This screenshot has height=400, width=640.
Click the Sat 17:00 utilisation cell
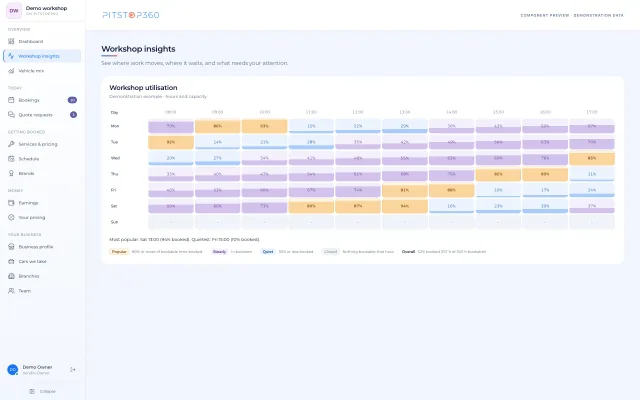[x=592, y=206]
